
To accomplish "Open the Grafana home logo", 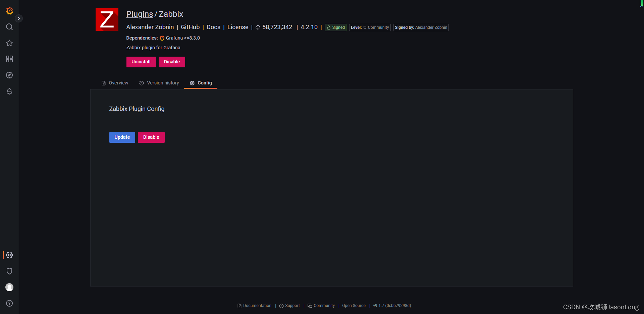I will coord(9,11).
